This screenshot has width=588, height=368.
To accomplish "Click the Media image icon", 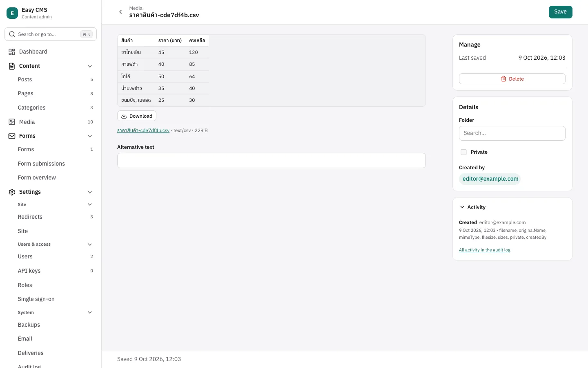I will point(12,122).
